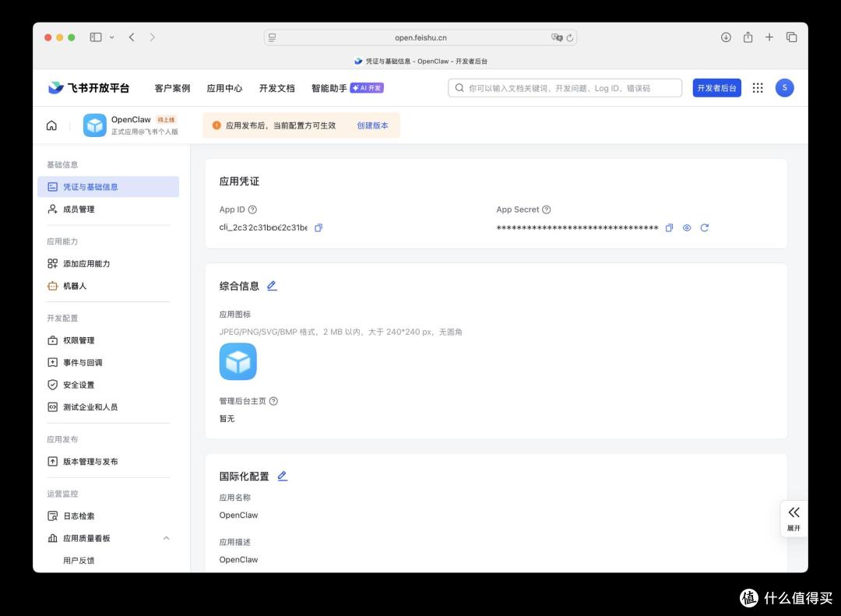
Task: Click the application icon thumbnail under 应用图标
Action: pyautogui.click(x=238, y=361)
